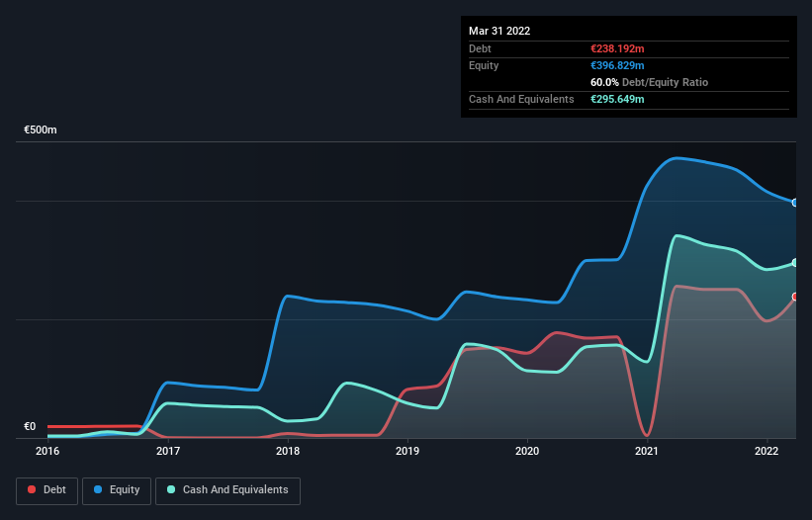
Task: Click the 2021 x-axis label
Action: pyautogui.click(x=647, y=451)
